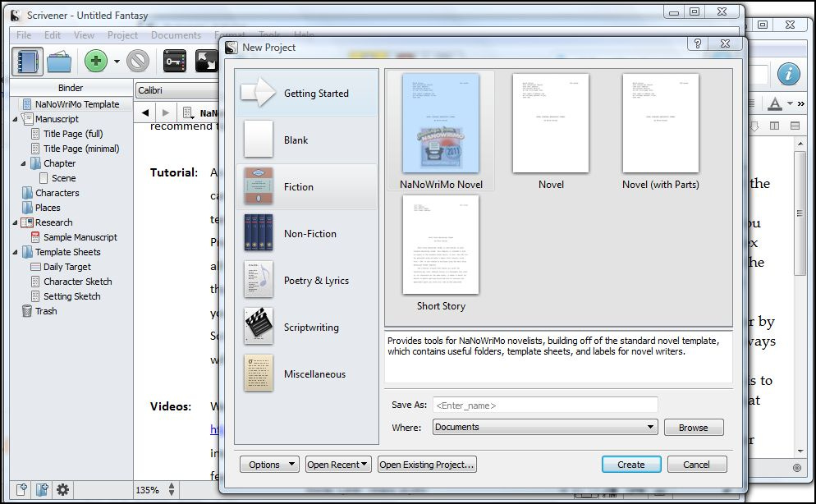Click the blue Inspector info icon
The width and height of the screenshot is (816, 504).
pyautogui.click(x=788, y=73)
